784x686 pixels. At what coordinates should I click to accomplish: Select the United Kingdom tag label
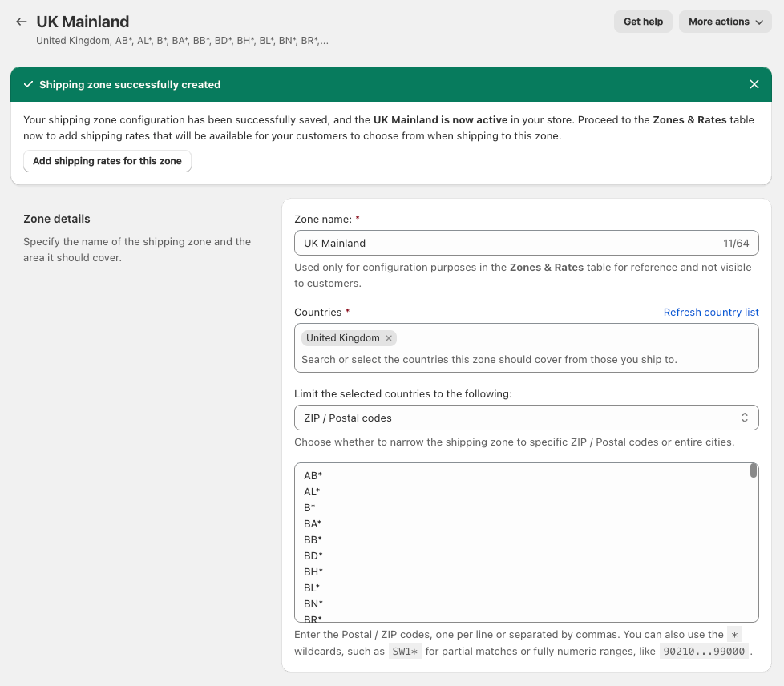[342, 338]
